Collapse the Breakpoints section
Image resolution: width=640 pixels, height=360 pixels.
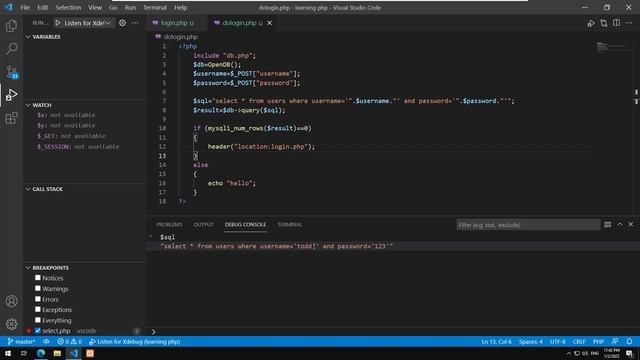coord(28,268)
